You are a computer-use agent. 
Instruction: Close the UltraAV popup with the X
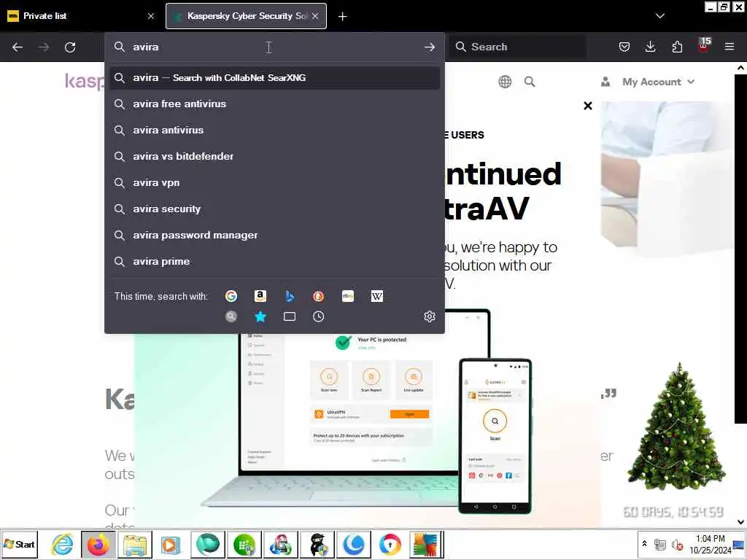tap(588, 106)
